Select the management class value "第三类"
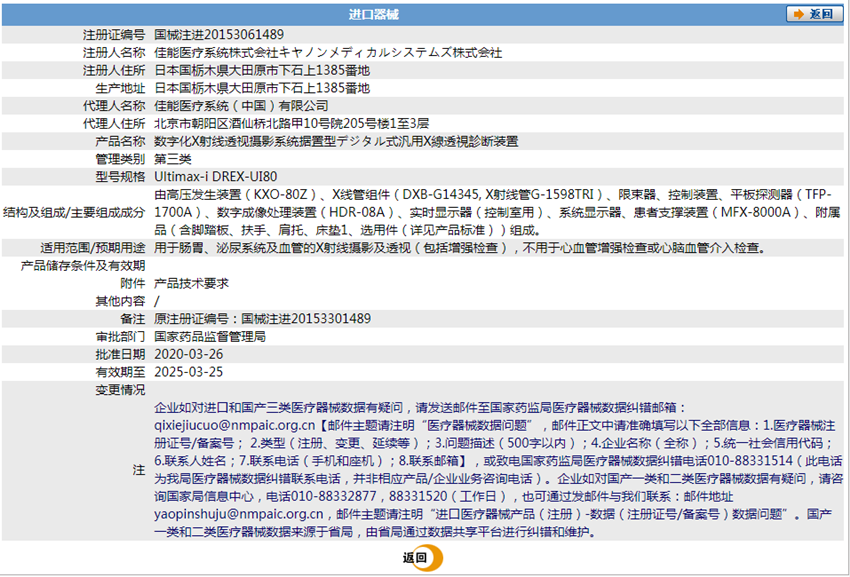This screenshot has height=577, width=850. point(173,159)
